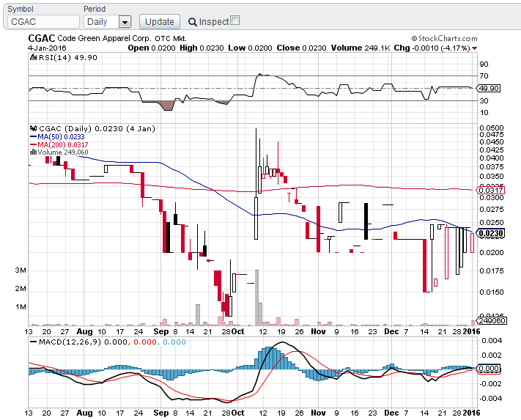
Task: Click the 'Sep' label on price chart axis
Action: (160, 331)
